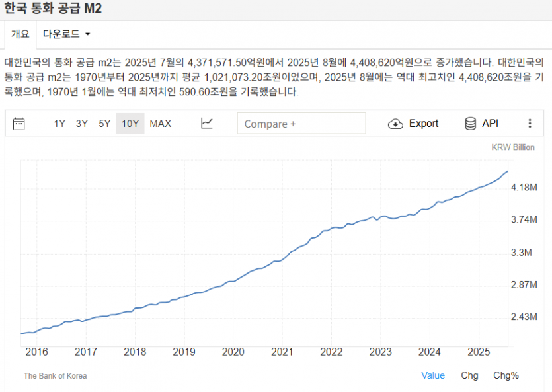The width and height of the screenshot is (552, 392).
Task: Select the 1Y time range
Action: pyautogui.click(x=59, y=124)
